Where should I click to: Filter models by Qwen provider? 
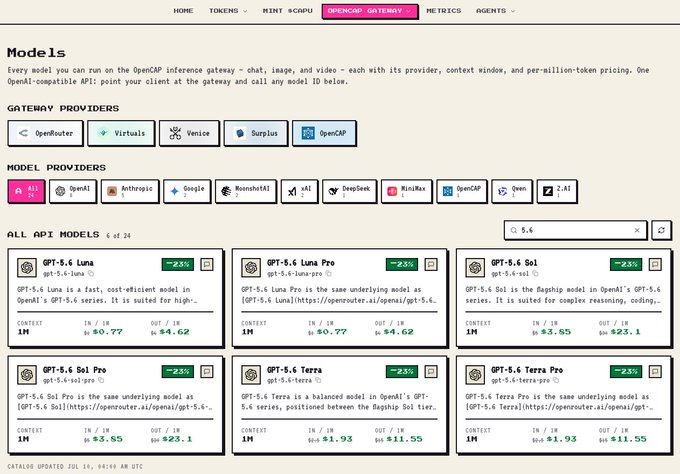(x=512, y=191)
